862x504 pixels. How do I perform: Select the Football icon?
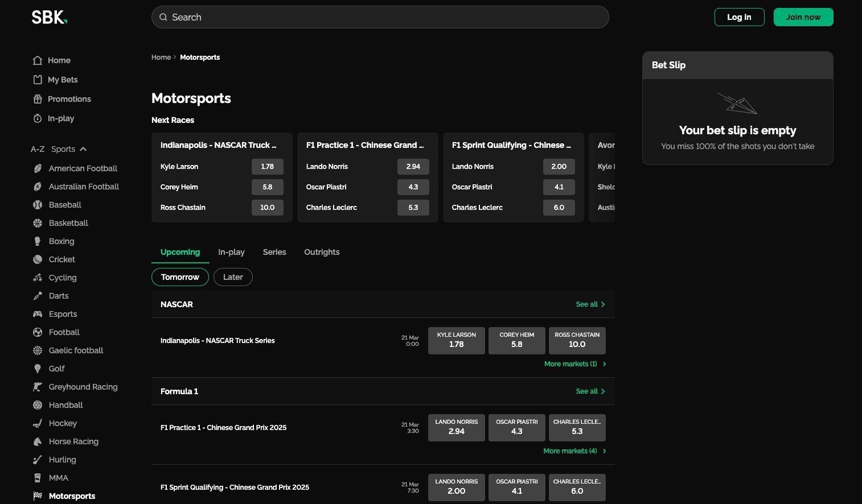pyautogui.click(x=38, y=332)
